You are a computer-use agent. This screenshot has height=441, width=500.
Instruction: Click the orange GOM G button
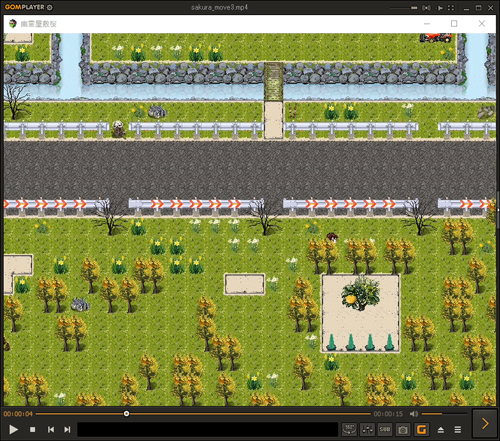421,429
